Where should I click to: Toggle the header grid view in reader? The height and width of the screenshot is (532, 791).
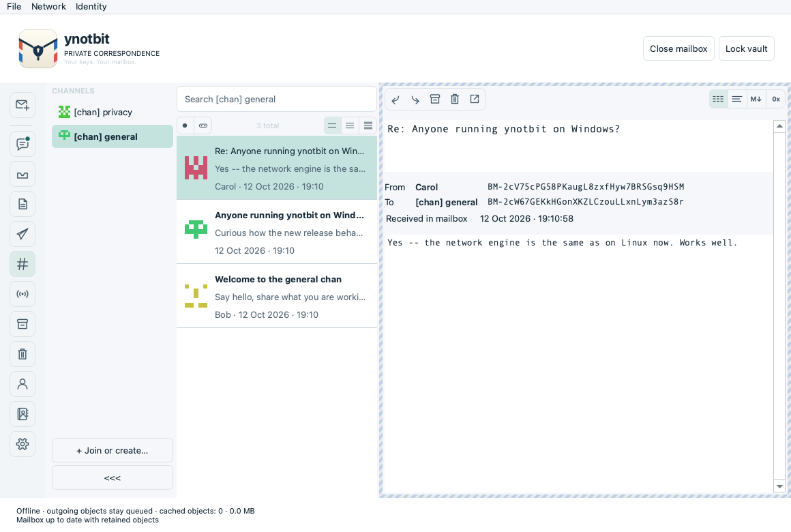718,99
